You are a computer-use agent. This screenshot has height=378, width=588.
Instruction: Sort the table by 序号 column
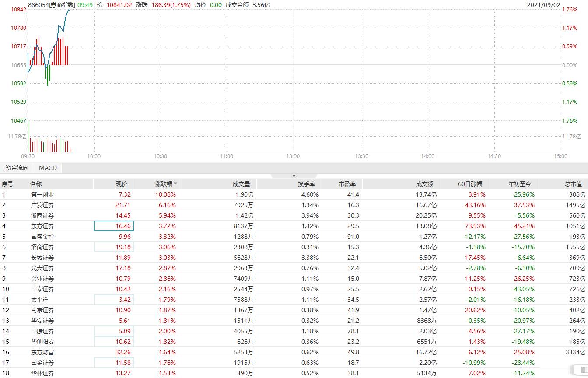[x=8, y=184]
